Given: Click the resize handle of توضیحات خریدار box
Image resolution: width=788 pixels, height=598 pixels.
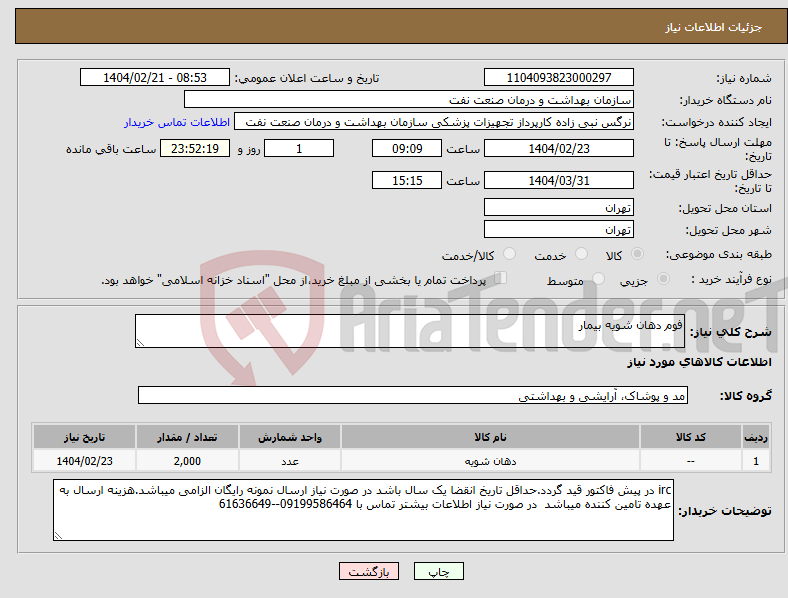Looking at the screenshot, I should 58,536.
